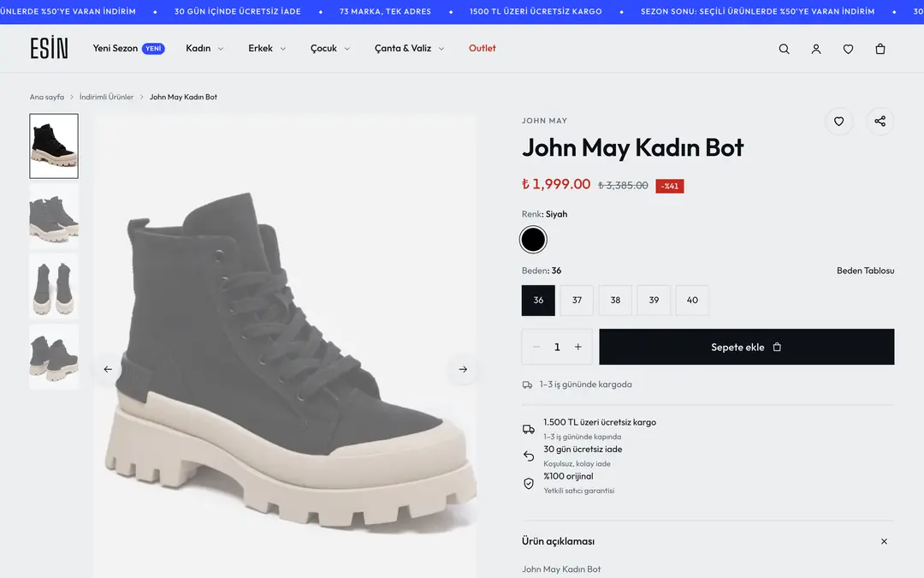Show next product image arrow
This screenshot has height=578, width=924.
pos(463,369)
